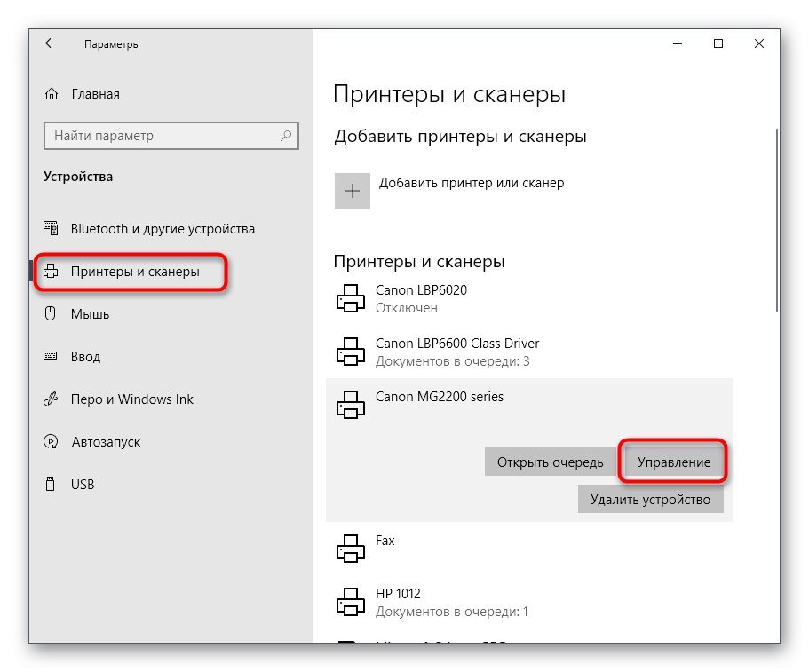Image resolution: width=809 pixels, height=672 pixels.
Task: Click the Autoplay icon beside Автозапуск
Action: click(52, 442)
